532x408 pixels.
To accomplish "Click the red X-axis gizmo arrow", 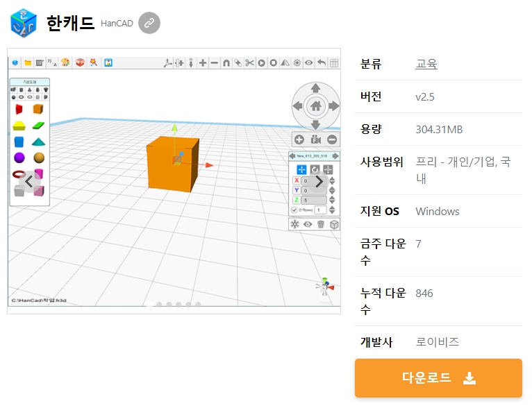I will (209, 165).
